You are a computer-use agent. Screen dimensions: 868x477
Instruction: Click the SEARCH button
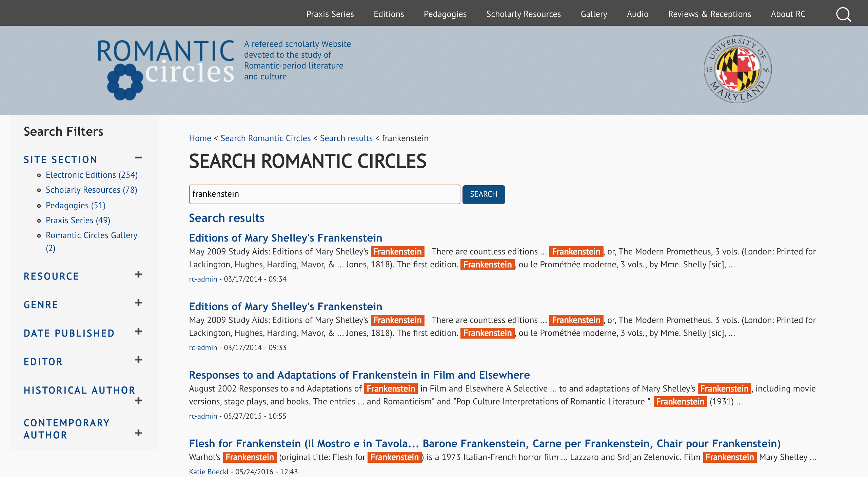[x=484, y=194]
